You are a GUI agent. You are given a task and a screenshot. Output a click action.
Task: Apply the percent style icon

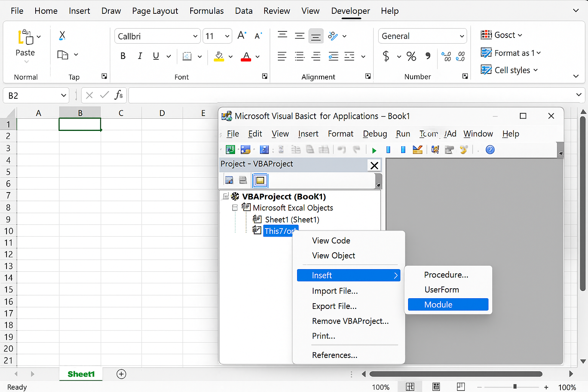tap(411, 56)
